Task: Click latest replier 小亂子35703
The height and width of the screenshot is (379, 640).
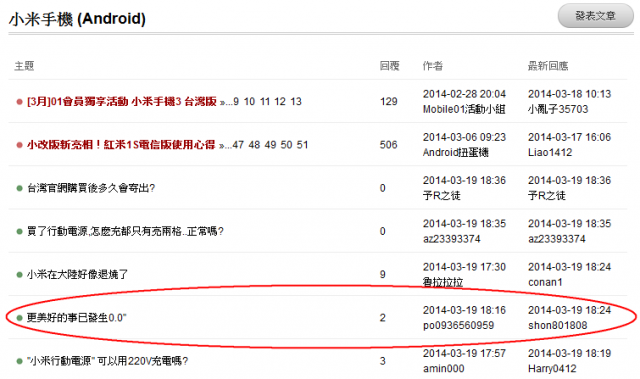Action: click(558, 109)
